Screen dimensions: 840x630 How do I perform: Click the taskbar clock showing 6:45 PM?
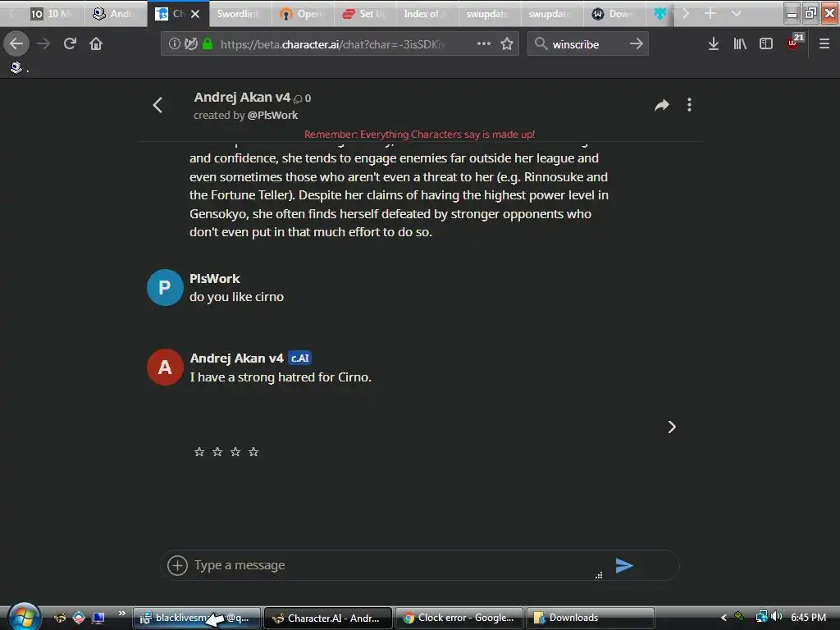(808, 618)
